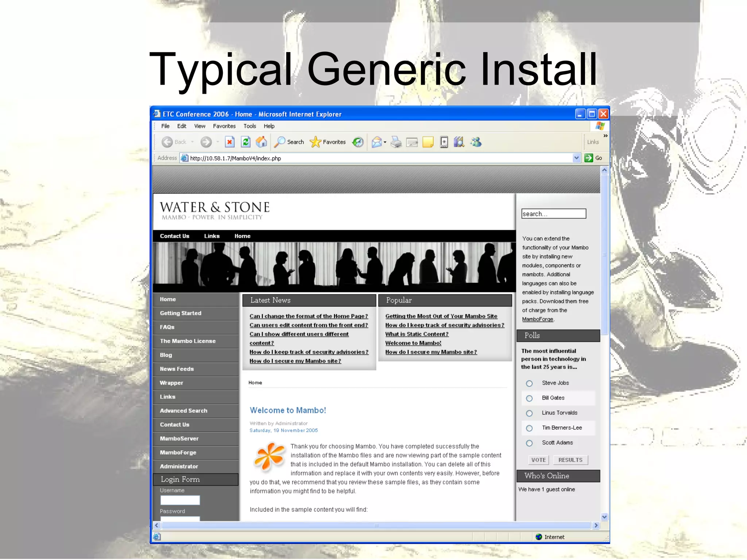Click the Mail envelope icon

coord(377,142)
